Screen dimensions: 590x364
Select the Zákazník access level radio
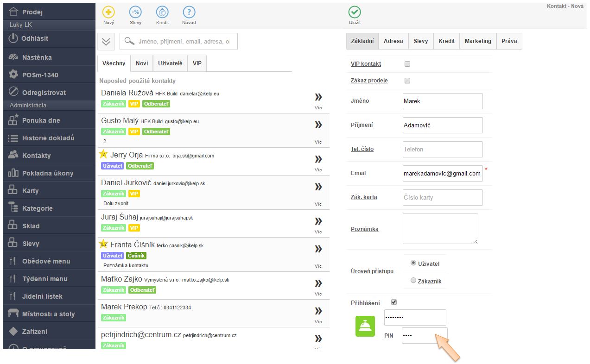[413, 280]
